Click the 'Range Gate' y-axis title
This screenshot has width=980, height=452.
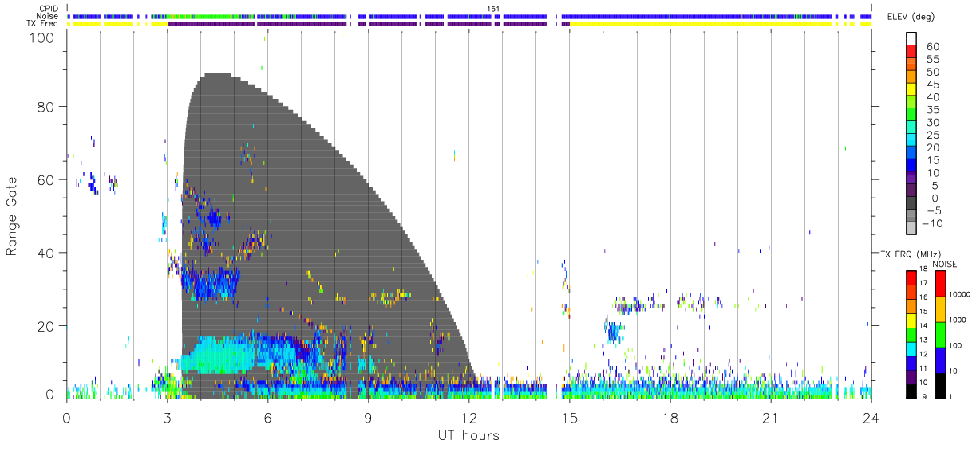click(x=12, y=217)
